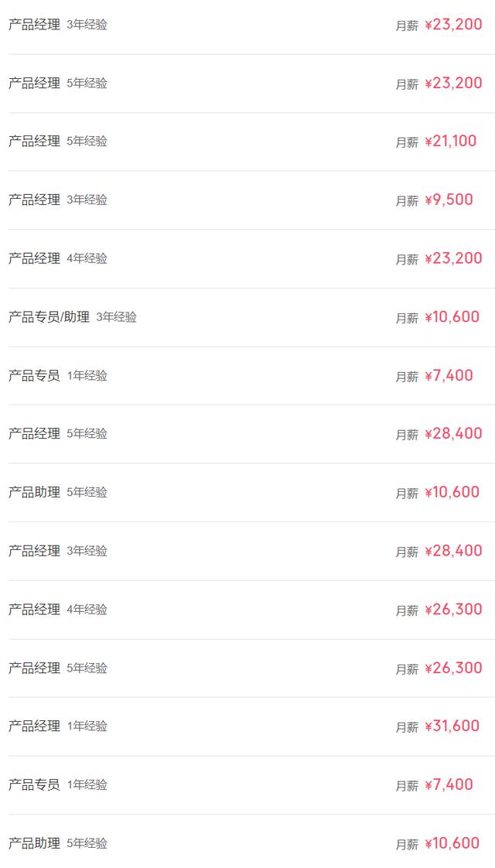
Task: Select 产品经理 5年经验 row with ¥28,400 salary
Action: (34, 434)
